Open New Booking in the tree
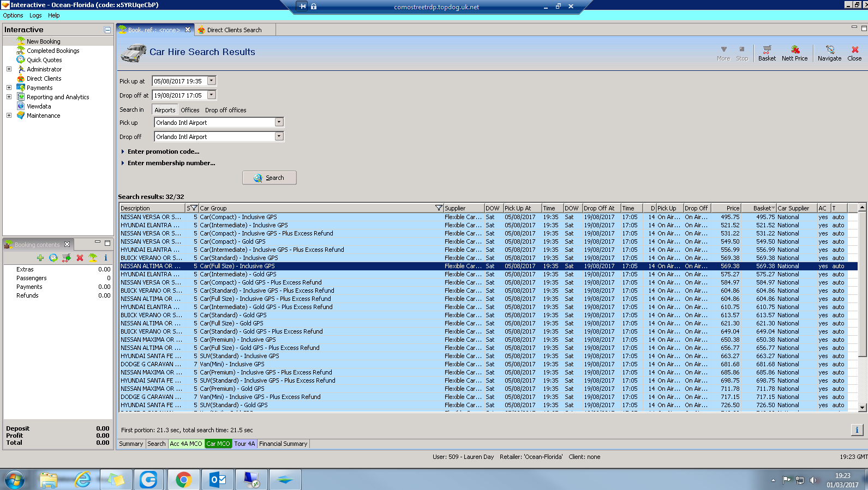Screen dimensions: 868x490 click(44, 41)
